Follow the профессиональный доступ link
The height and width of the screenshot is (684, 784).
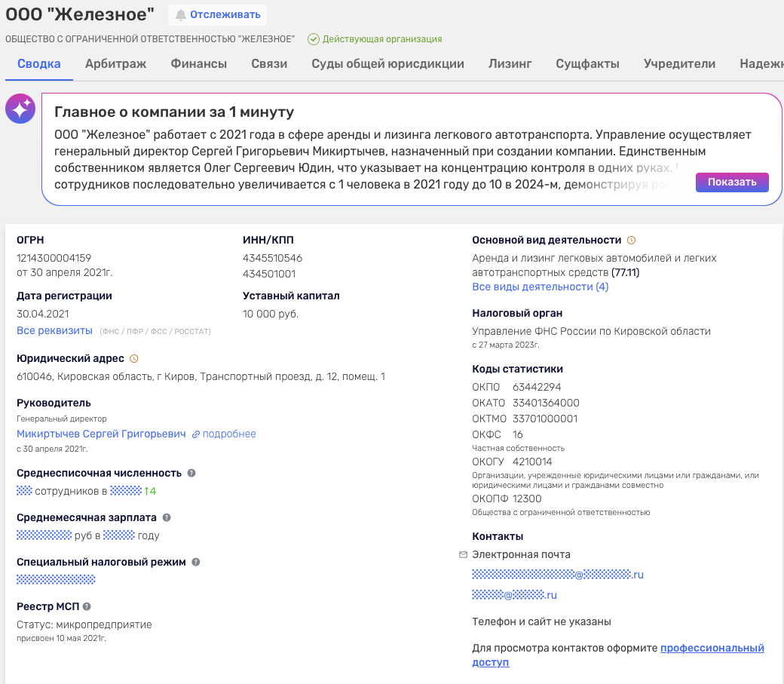(712, 648)
